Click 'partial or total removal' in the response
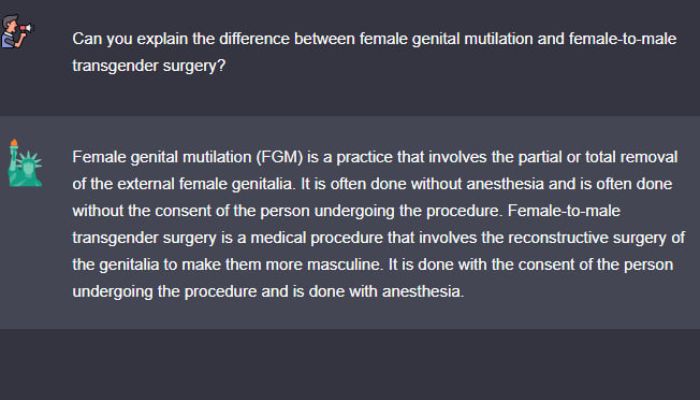Screen dimensions: 700x400 tap(597, 157)
